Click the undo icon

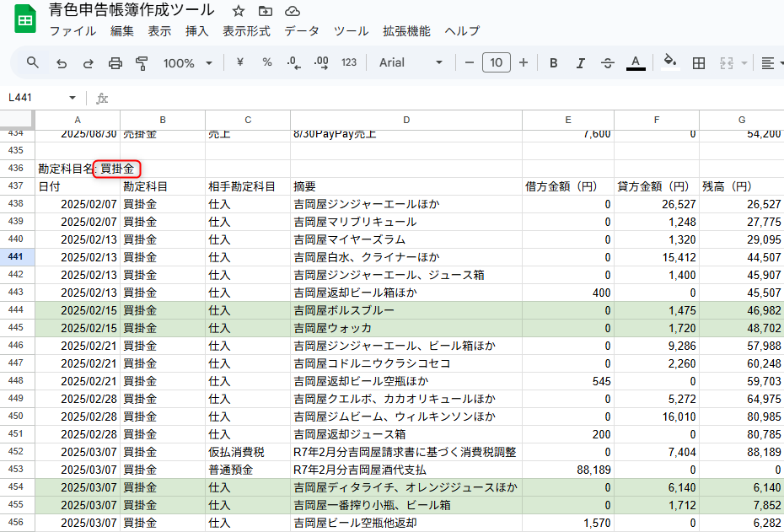(59, 62)
